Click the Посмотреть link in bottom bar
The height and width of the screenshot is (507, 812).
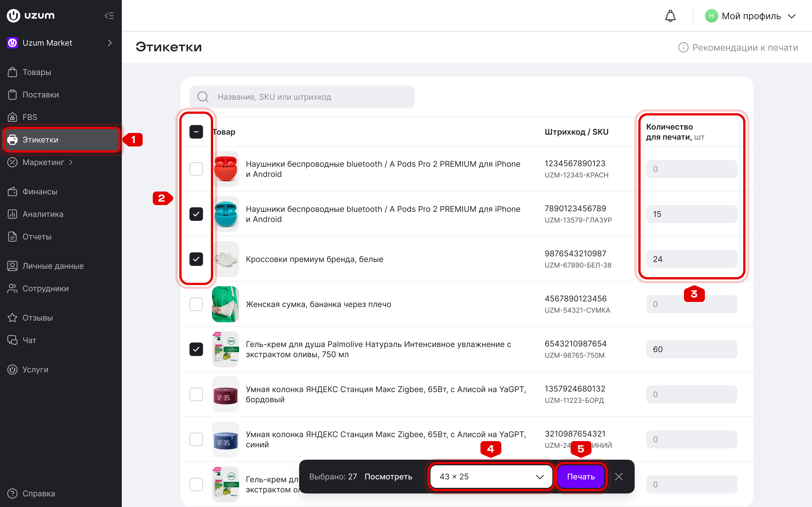pos(388,477)
